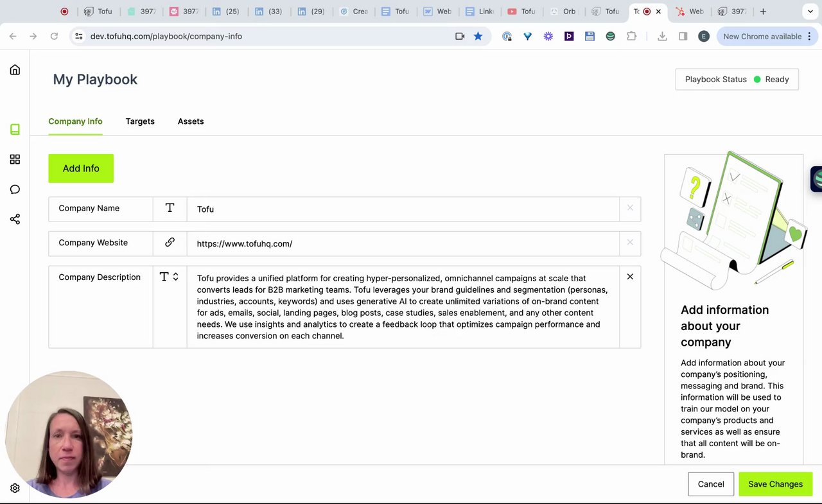
Task: Click the browser forward arrow
Action: (x=33, y=37)
